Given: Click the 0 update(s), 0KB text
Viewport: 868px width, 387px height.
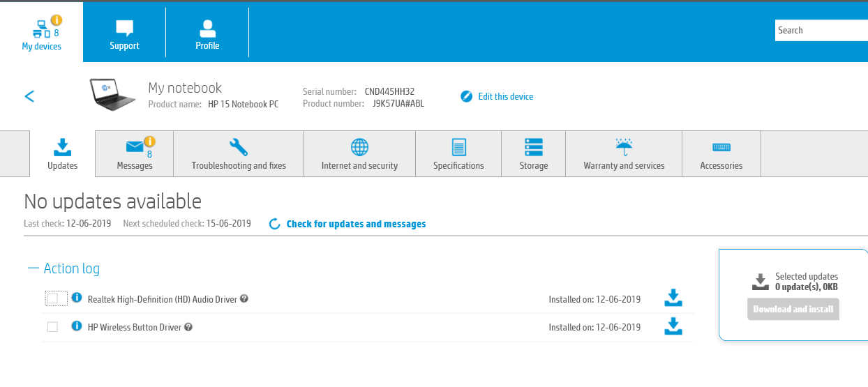Looking at the screenshot, I should tap(807, 287).
